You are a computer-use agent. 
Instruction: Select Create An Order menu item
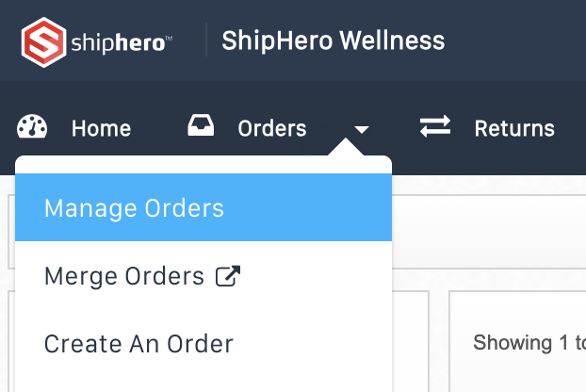point(139,344)
